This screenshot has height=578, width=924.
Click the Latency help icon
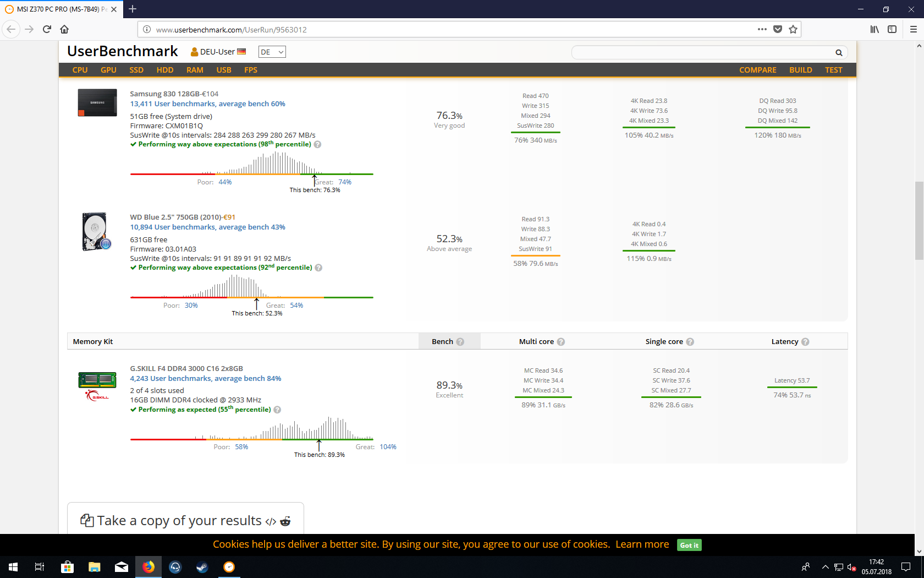pos(805,342)
